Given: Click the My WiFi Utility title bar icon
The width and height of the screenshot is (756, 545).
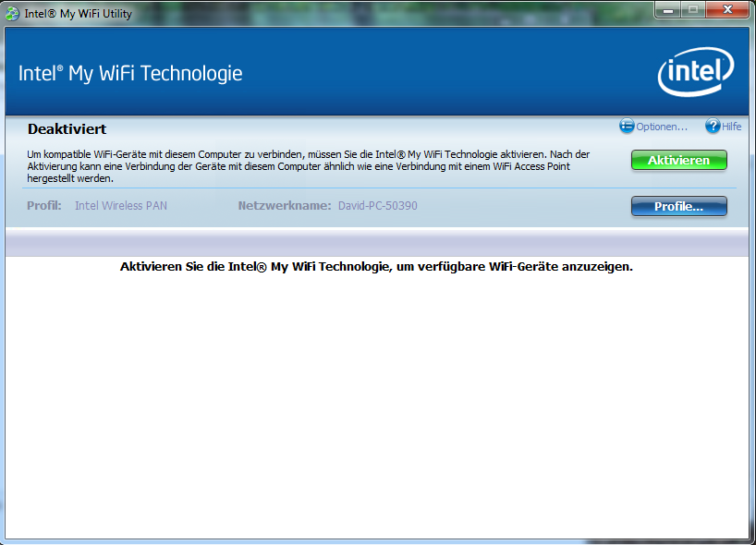Looking at the screenshot, I should (x=12, y=14).
